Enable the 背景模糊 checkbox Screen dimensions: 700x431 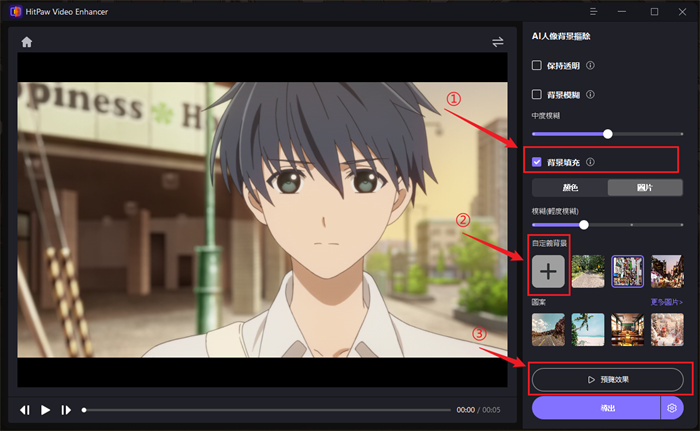(537, 95)
